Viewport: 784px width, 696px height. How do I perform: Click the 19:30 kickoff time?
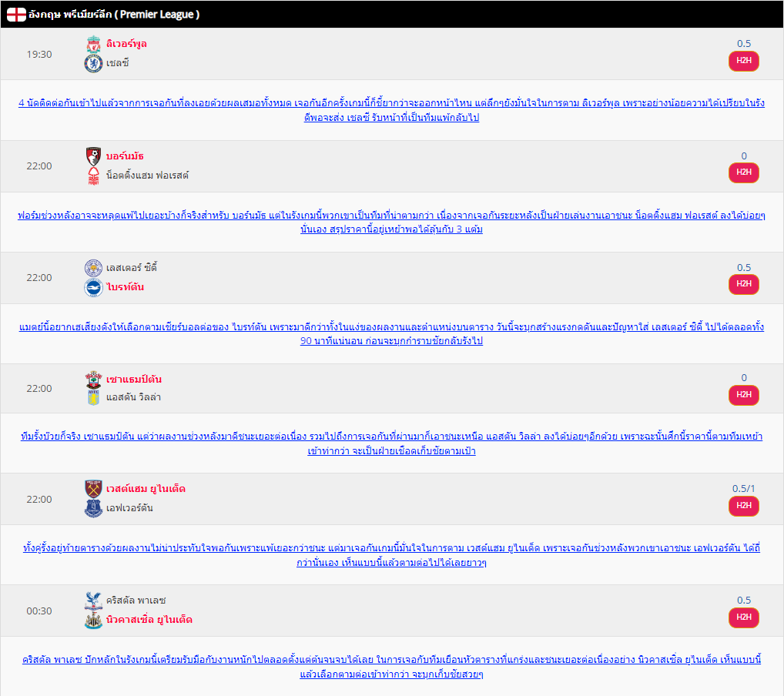[x=39, y=54]
